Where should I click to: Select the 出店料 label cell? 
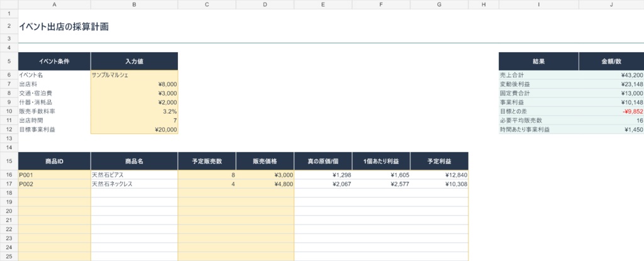(55, 84)
